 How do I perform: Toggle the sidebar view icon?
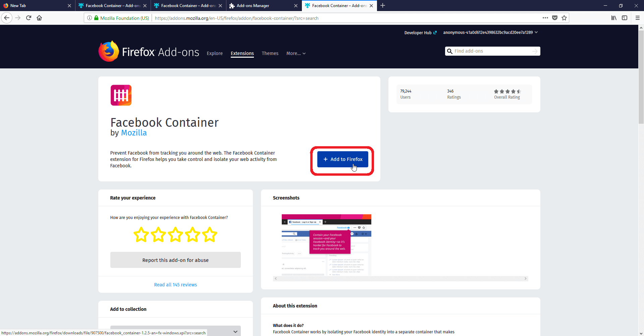[625, 18]
